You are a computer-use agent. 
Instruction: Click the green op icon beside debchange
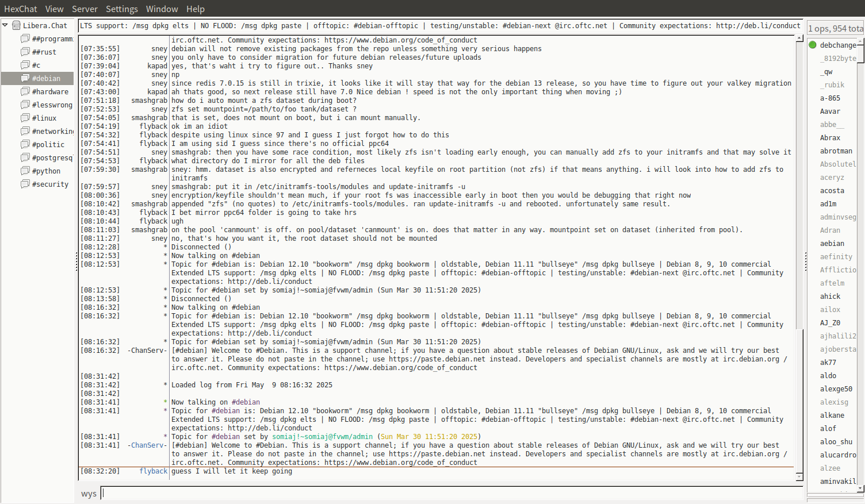click(x=813, y=45)
